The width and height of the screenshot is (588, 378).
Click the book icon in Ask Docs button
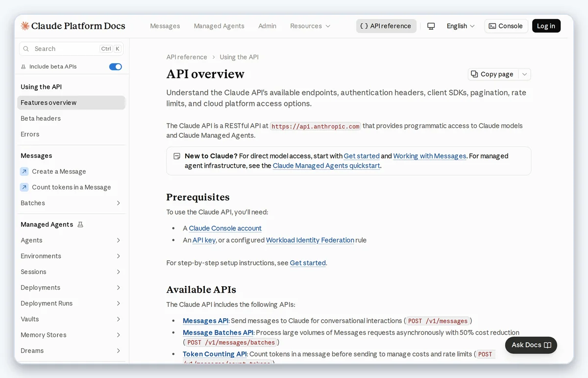tap(548, 345)
